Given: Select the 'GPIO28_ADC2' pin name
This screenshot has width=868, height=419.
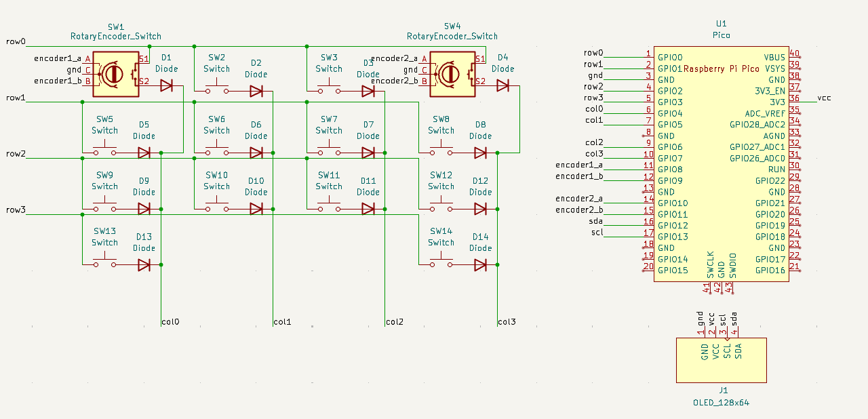Looking at the screenshot, I should point(757,125).
